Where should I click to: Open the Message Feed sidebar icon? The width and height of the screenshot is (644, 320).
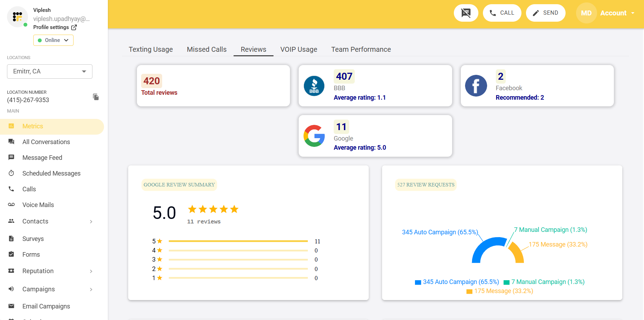(x=11, y=157)
